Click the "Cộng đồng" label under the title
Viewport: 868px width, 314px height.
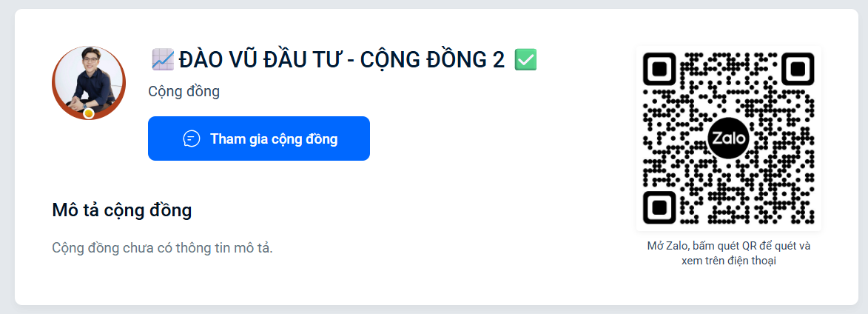click(x=184, y=92)
